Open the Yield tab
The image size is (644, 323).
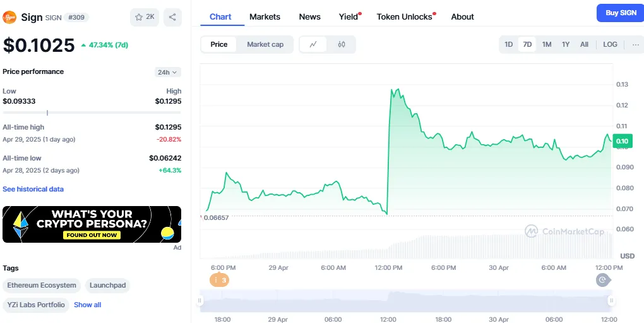(349, 17)
